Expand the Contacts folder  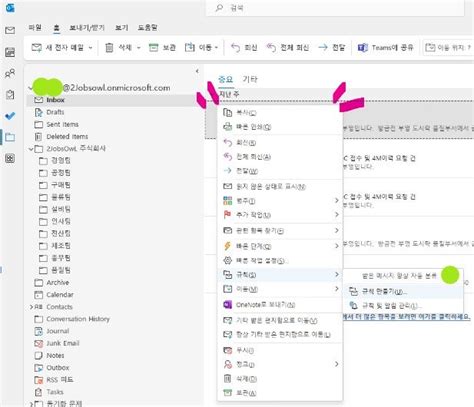coord(31,307)
